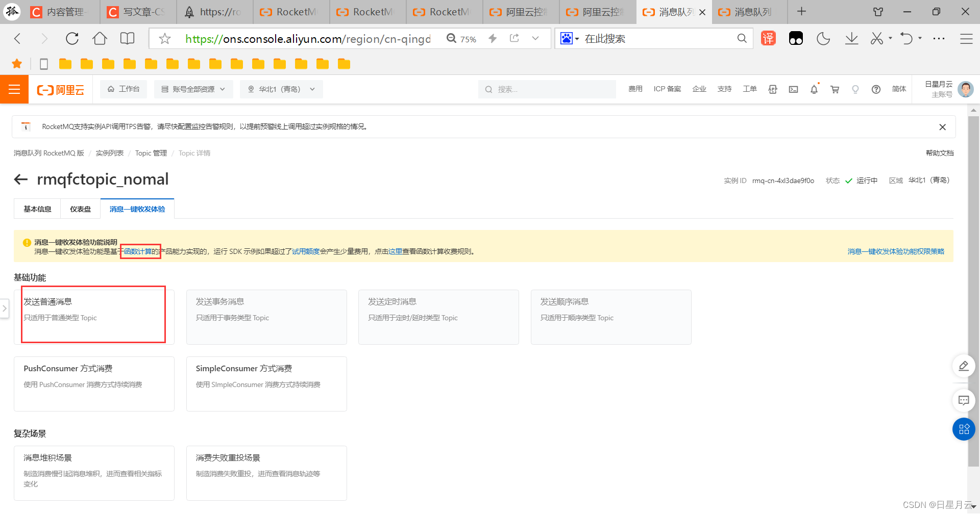
Task: Expand the 账号全部资源 dropdown
Action: tap(194, 89)
